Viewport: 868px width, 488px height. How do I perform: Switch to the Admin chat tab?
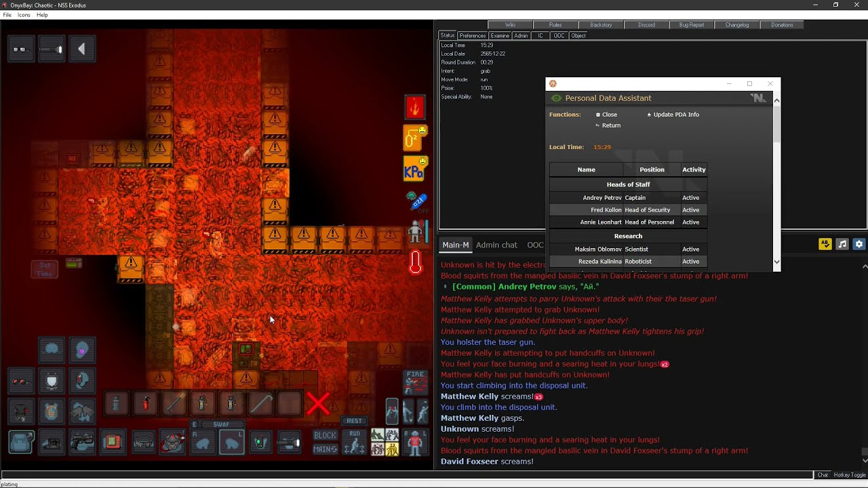(496, 245)
